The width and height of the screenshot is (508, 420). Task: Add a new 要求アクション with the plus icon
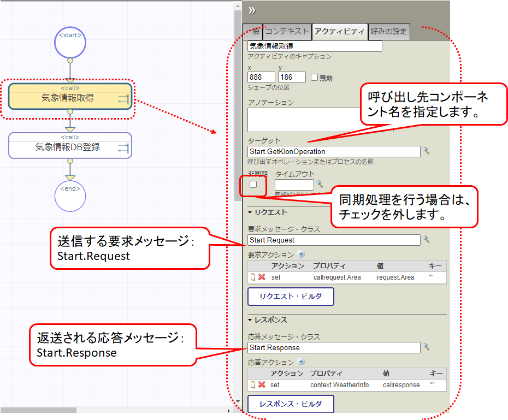click(301, 255)
